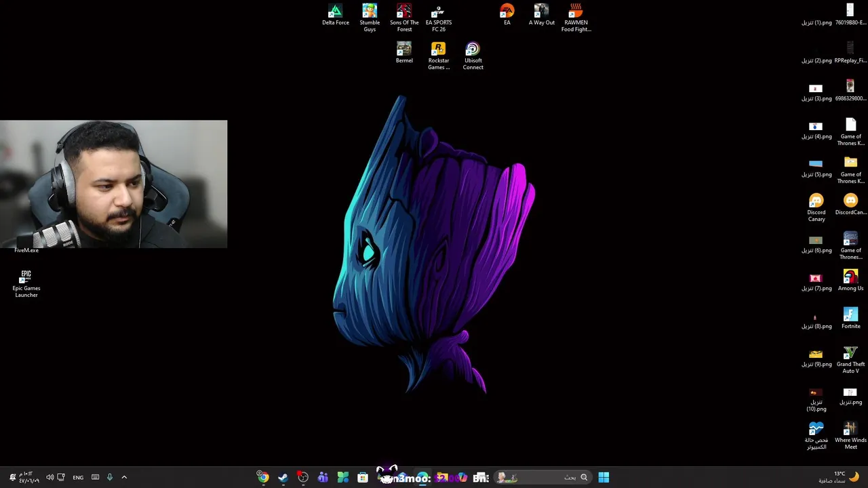This screenshot has height=488, width=868.
Task: Select the 76019B80-E... file icon
Action: (850, 15)
